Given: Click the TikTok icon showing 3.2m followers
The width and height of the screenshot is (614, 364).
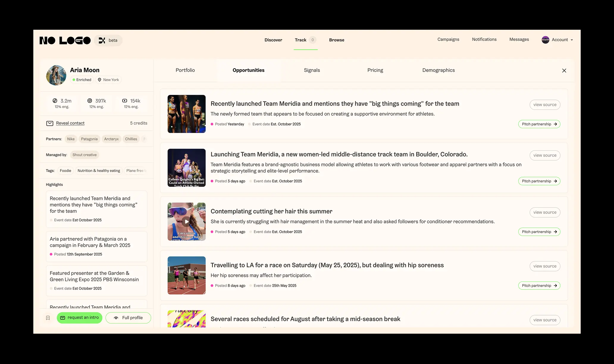Looking at the screenshot, I should [x=55, y=101].
